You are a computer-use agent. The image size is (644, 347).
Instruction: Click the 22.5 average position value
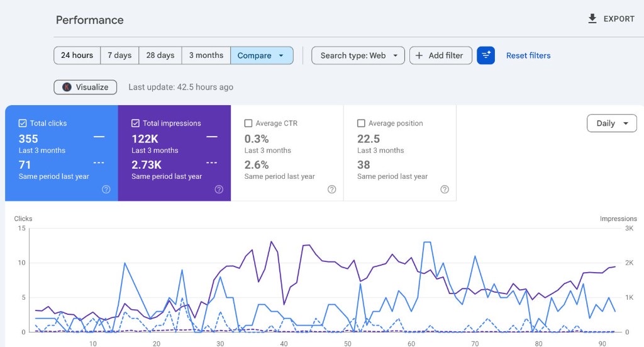point(369,139)
